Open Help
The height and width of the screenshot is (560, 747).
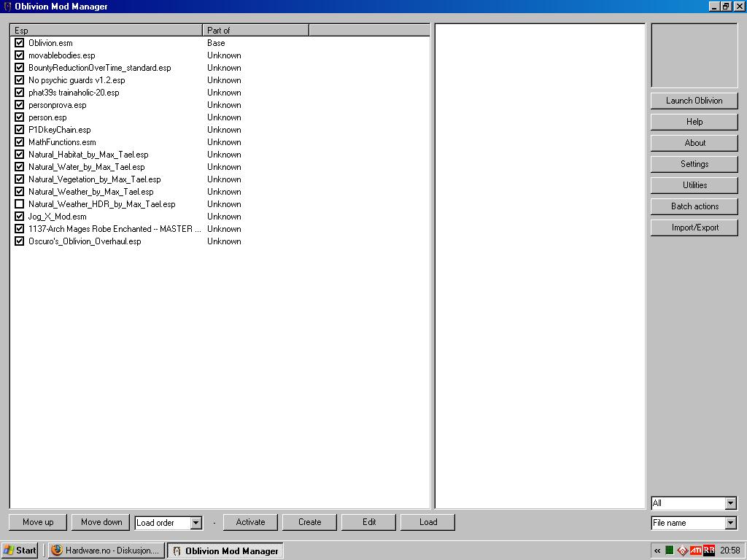point(694,122)
